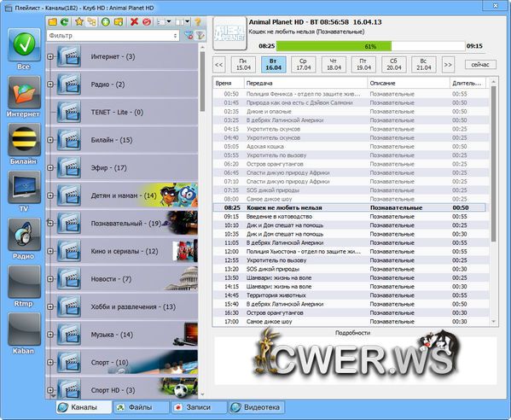Go to next week with '>>' button
The width and height of the screenshot is (511, 420).
coord(448,65)
